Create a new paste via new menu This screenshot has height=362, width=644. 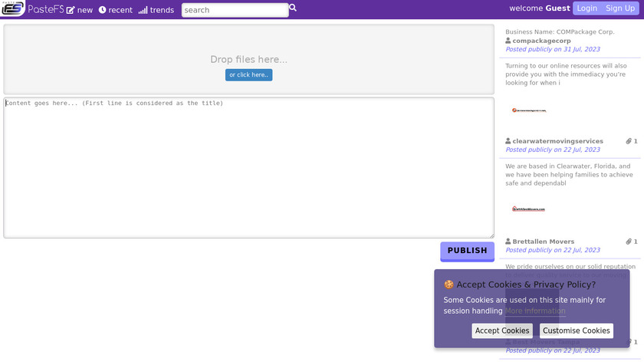(x=80, y=10)
